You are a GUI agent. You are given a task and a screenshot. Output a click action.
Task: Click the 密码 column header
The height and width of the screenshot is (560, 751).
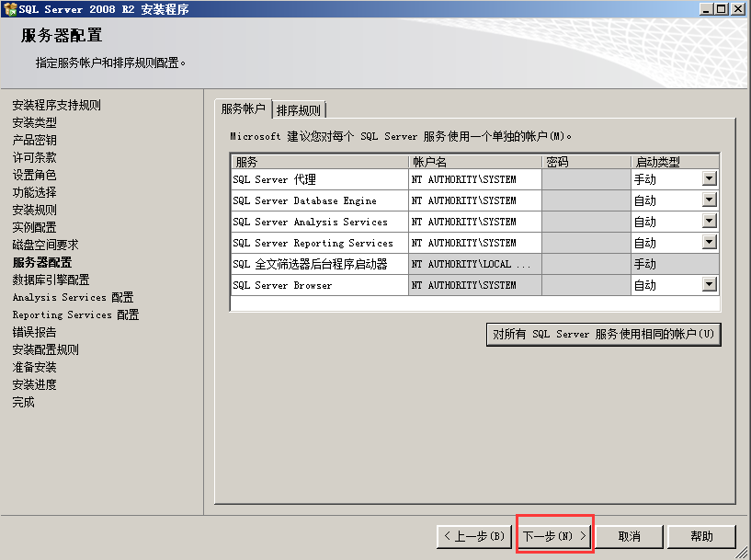(586, 162)
